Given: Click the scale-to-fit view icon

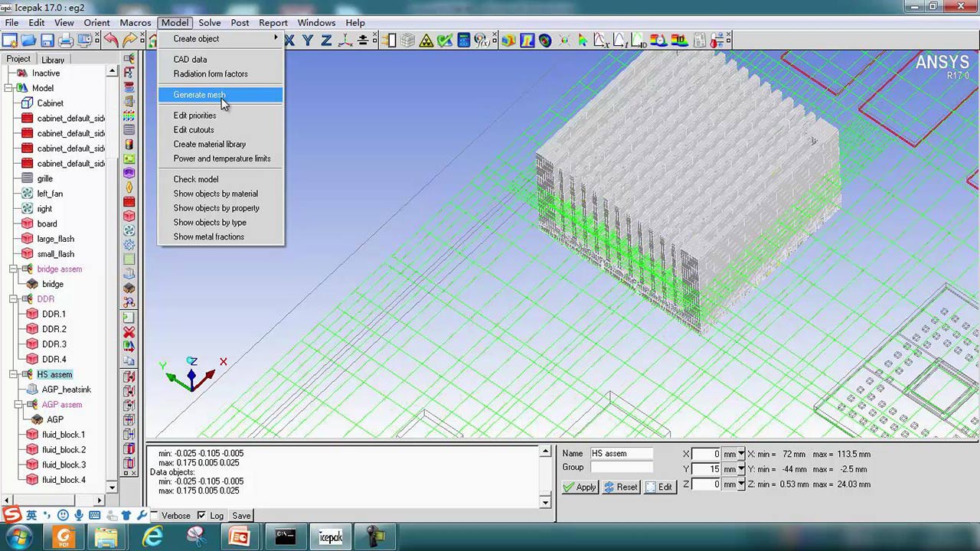Looking at the screenshot, I should coord(363,41).
